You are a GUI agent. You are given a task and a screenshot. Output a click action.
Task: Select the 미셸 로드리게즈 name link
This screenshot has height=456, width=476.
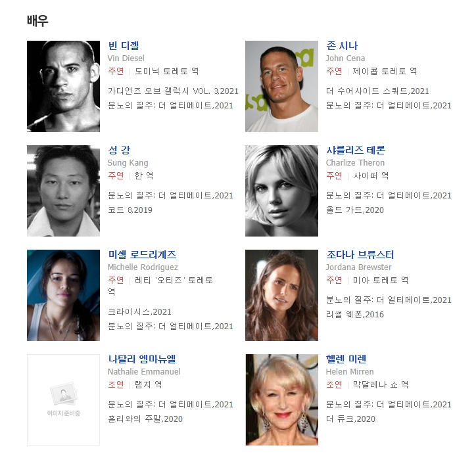tap(142, 254)
